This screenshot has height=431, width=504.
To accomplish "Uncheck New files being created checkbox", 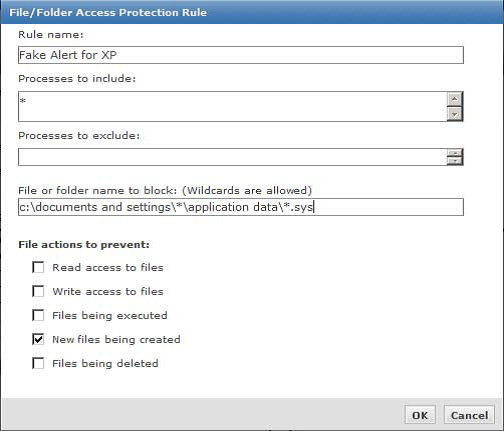I will click(38, 339).
